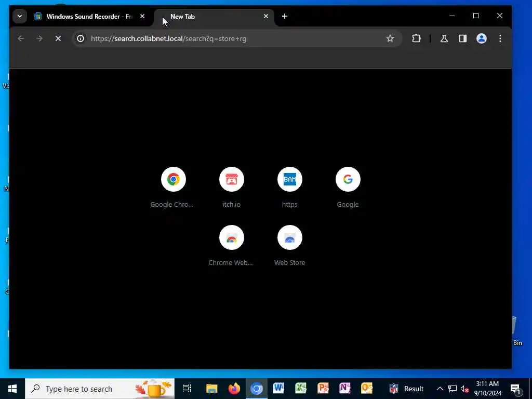The image size is (532, 399).
Task: Add a new browser tab
Action: pos(285,16)
